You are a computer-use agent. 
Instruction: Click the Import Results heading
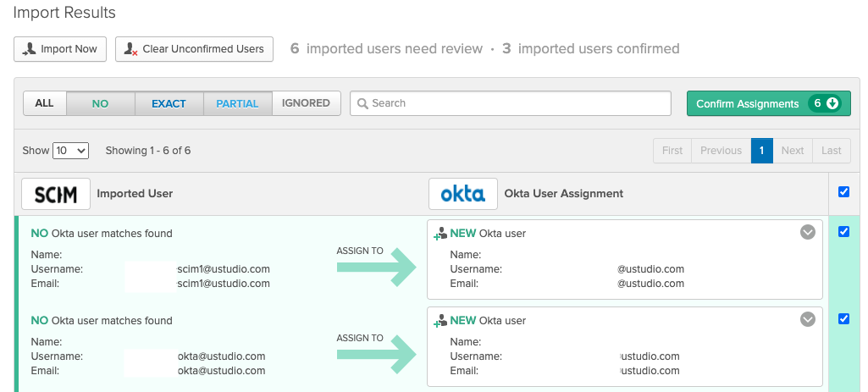point(64,12)
